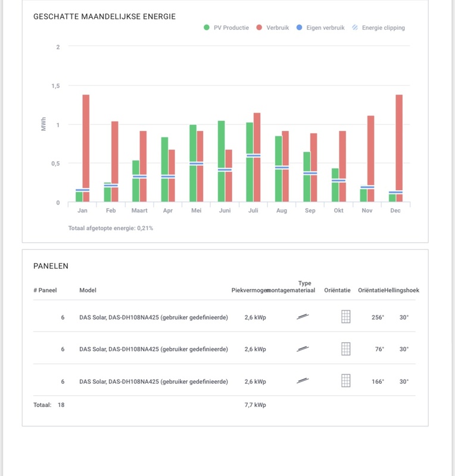This screenshot has height=476, width=455.
Task: Toggle the Verbruik legend entry
Action: pyautogui.click(x=272, y=27)
